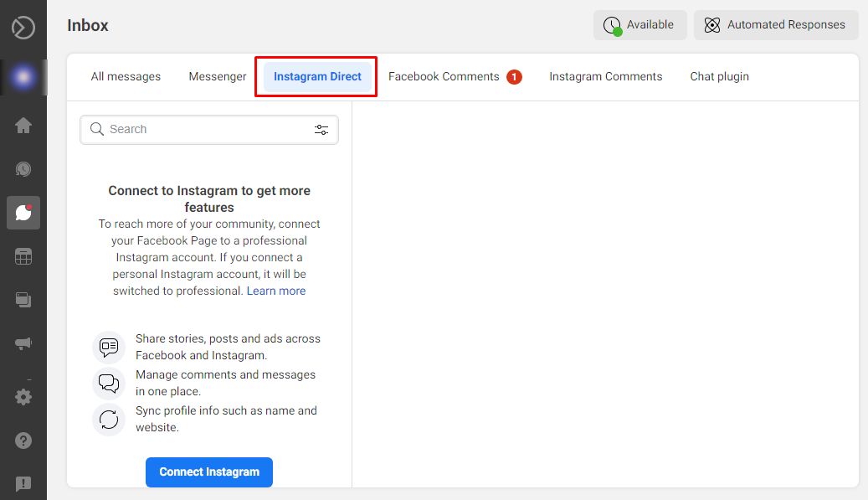Image resolution: width=868 pixels, height=500 pixels.
Task: Click the magnifying glass search icon
Action: point(97,129)
